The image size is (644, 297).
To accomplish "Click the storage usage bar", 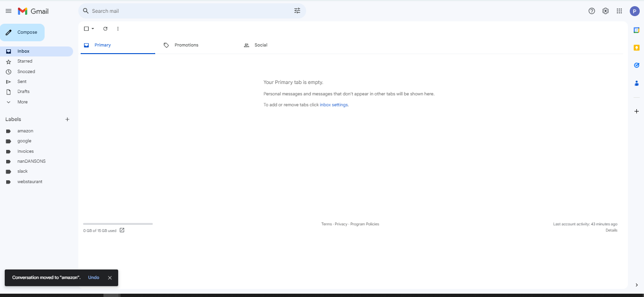I will [x=118, y=223].
